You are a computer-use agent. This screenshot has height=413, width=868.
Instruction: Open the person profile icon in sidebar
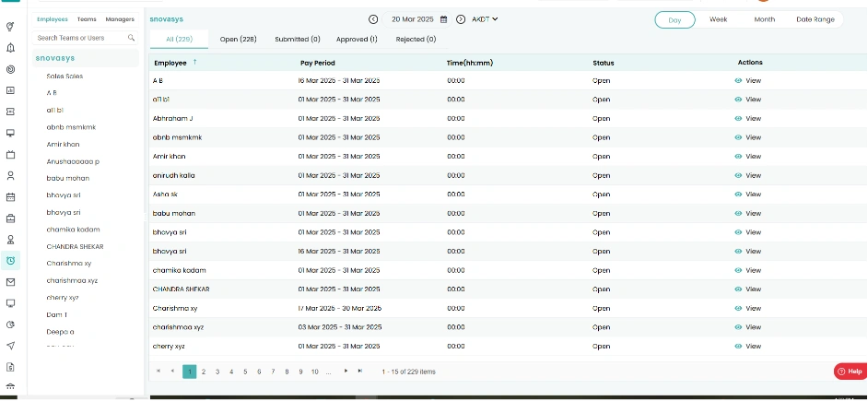(10, 176)
